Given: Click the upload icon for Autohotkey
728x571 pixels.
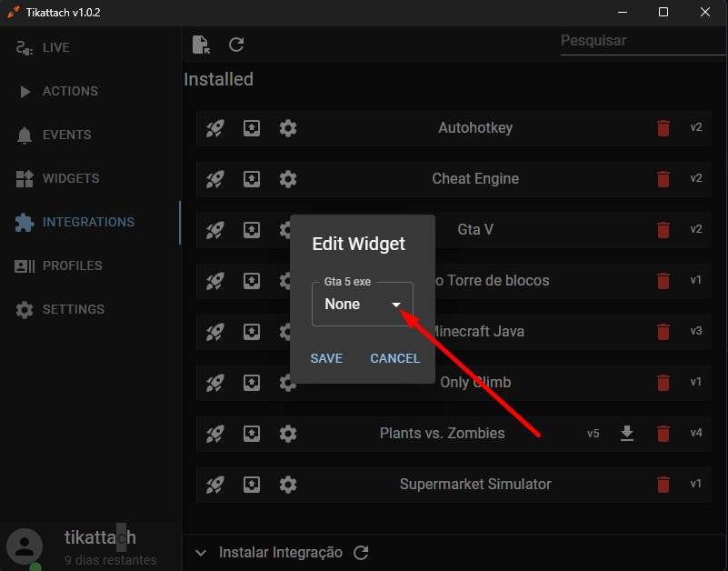Looking at the screenshot, I should point(252,128).
